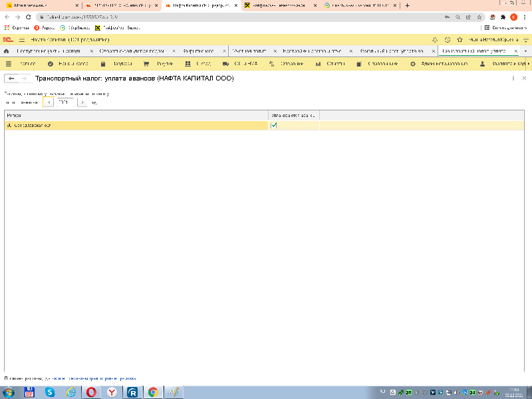Close the active transport tax tab

click(516, 51)
